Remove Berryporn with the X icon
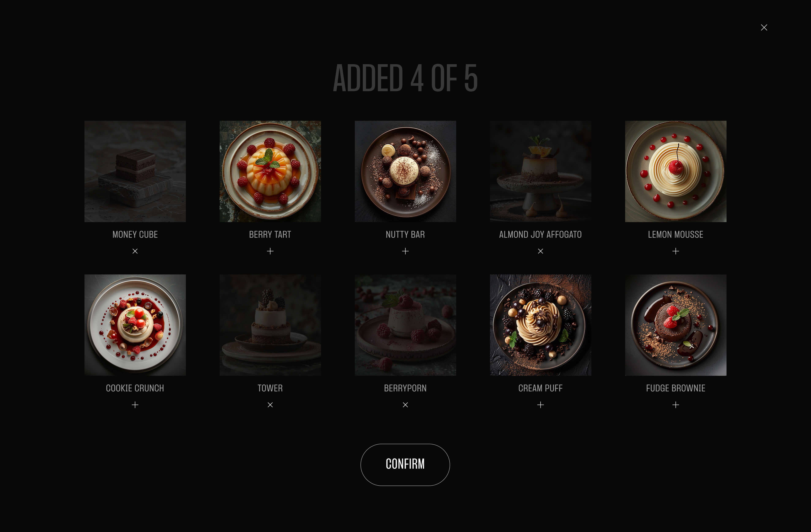This screenshot has width=811, height=532. click(405, 405)
